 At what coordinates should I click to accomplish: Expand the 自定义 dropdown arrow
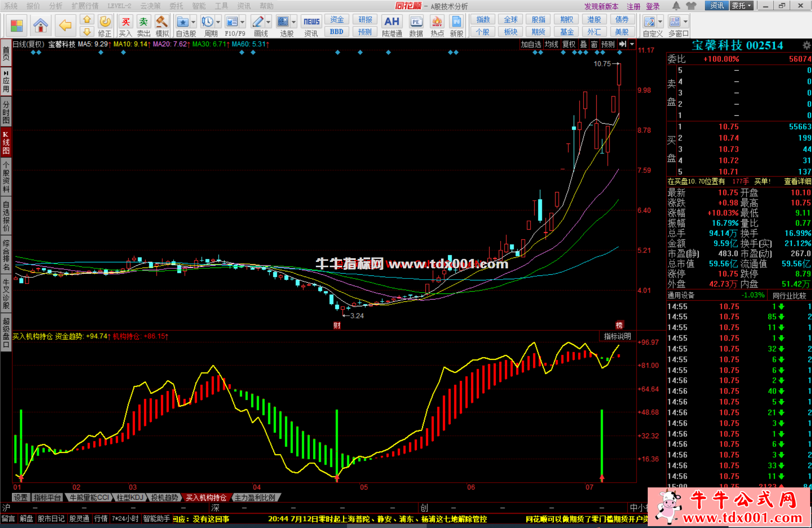(x=660, y=22)
